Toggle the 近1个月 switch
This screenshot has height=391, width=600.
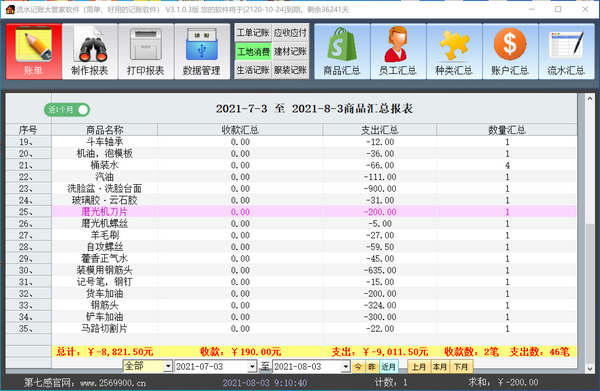(67, 110)
